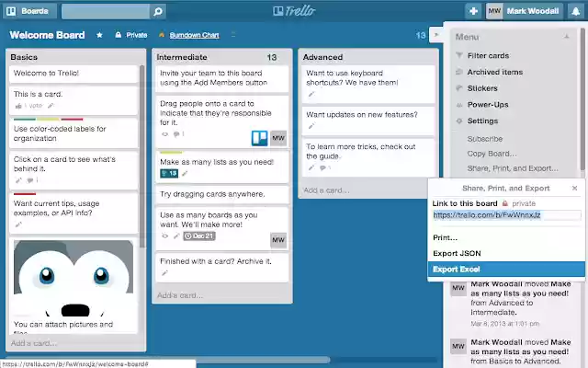This screenshot has height=368, width=588.
Task: Collapse the sidebar with arrow tab
Action: [436, 35]
